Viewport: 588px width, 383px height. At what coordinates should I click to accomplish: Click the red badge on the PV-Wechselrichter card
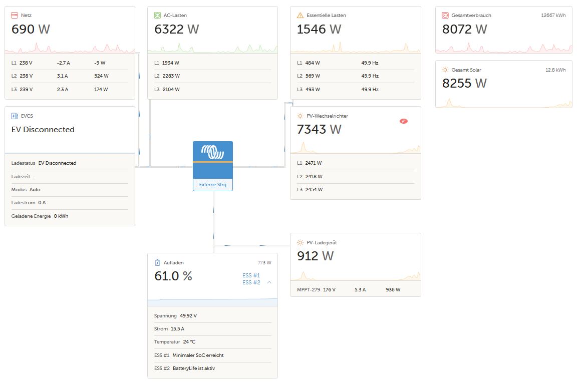(x=403, y=121)
